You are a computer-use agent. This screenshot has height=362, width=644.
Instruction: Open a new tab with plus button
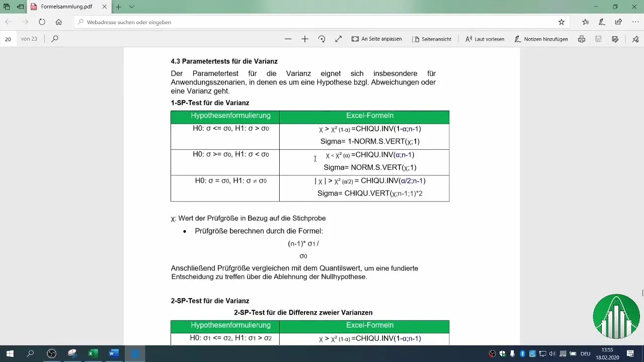click(119, 7)
